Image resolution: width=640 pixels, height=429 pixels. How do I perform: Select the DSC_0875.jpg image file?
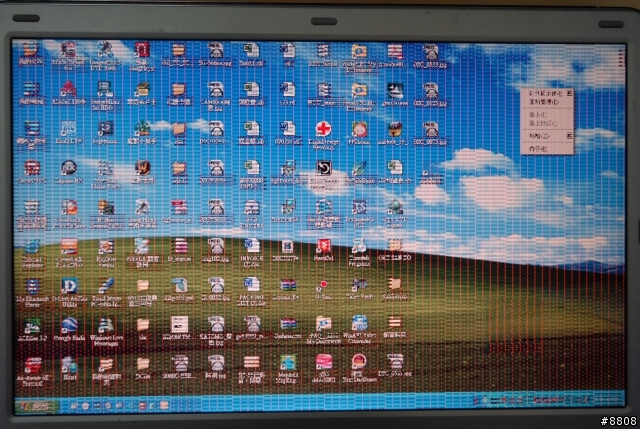pyautogui.click(x=430, y=129)
